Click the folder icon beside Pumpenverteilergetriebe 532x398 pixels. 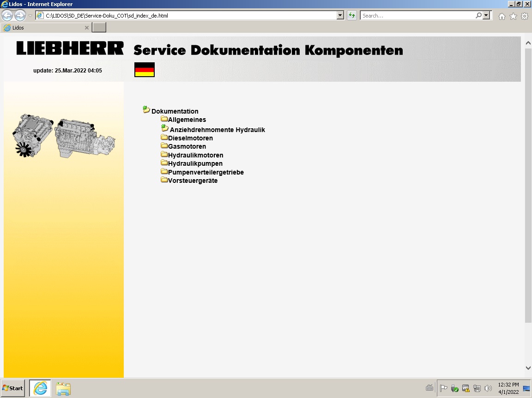coord(164,171)
